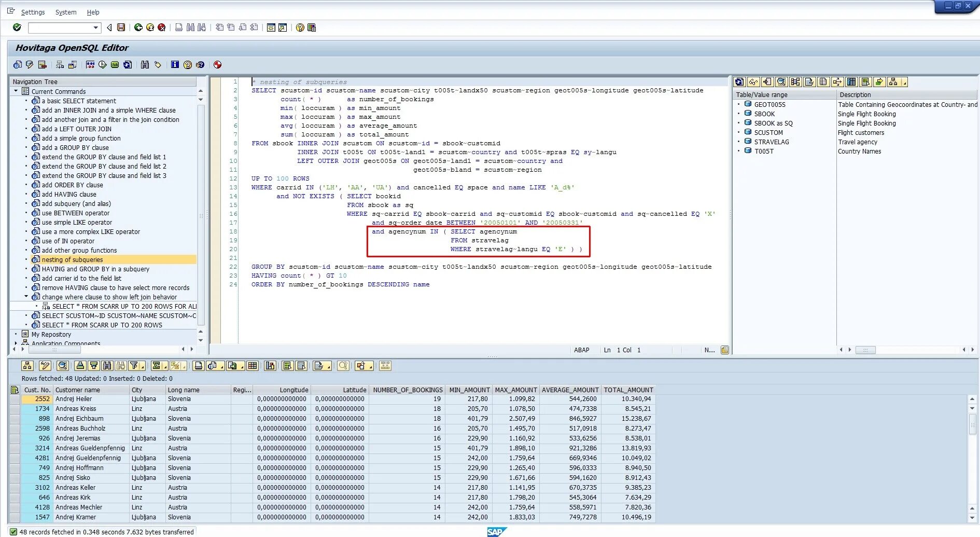Collapse the Current Commands tree node

(16, 91)
